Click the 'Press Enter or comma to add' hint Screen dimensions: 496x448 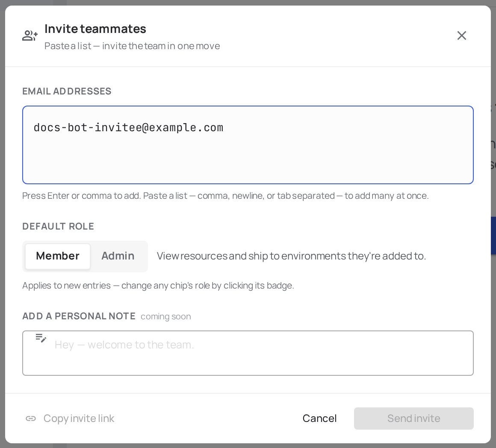pos(225,196)
